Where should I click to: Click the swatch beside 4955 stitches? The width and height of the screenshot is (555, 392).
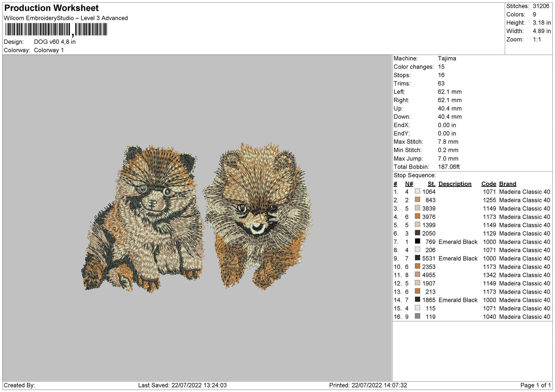[417, 275]
